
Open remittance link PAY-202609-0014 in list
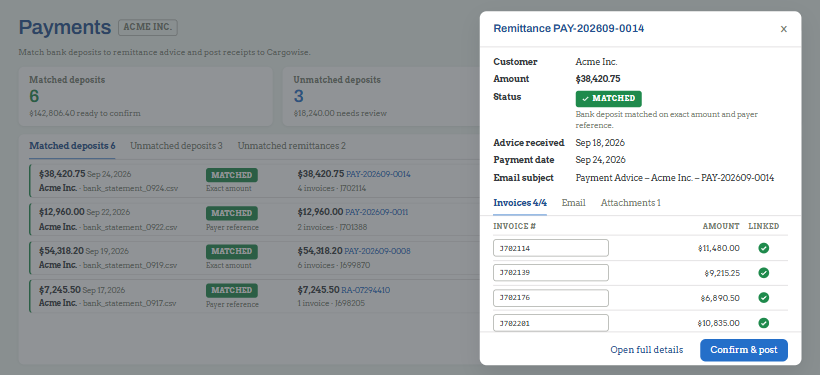point(378,174)
